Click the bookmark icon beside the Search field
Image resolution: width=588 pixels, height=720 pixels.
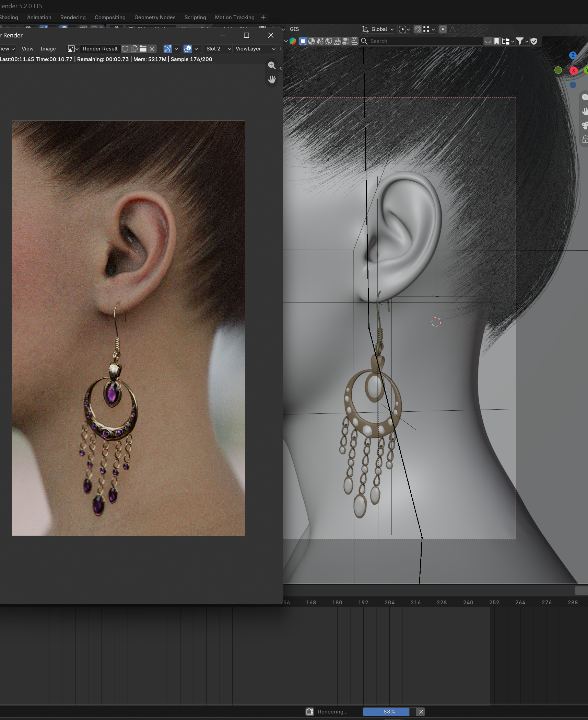click(x=496, y=41)
